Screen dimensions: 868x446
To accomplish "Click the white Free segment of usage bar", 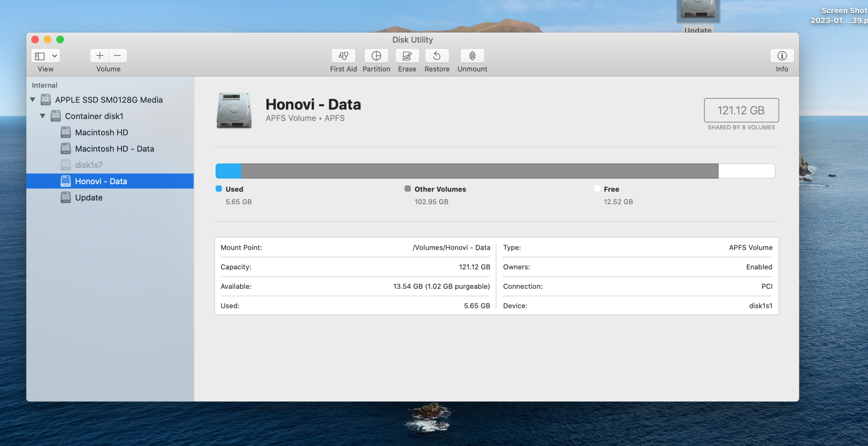I will [746, 171].
